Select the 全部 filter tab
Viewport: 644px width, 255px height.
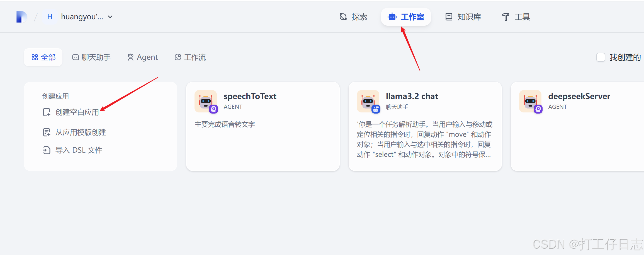[43, 57]
